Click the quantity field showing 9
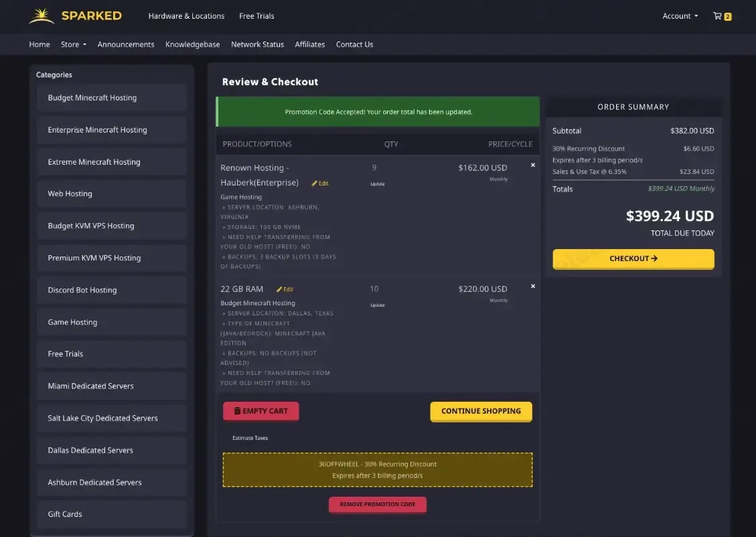 (374, 168)
